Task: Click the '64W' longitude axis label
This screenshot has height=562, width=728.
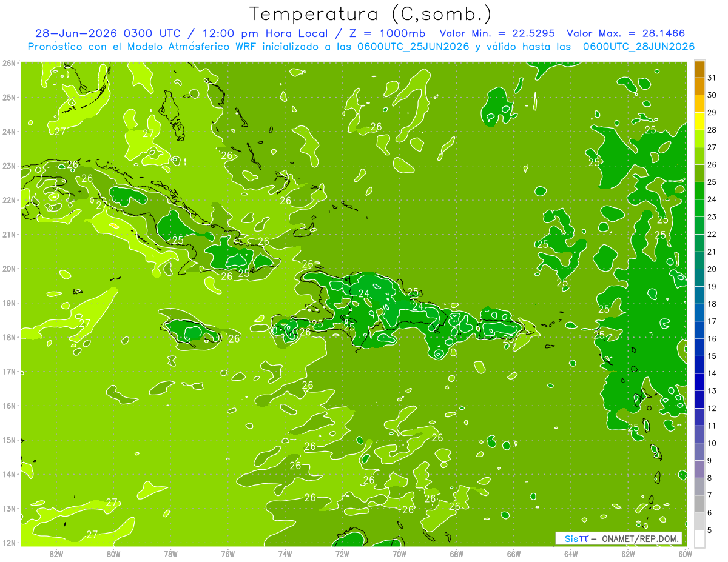Action: [x=571, y=554]
